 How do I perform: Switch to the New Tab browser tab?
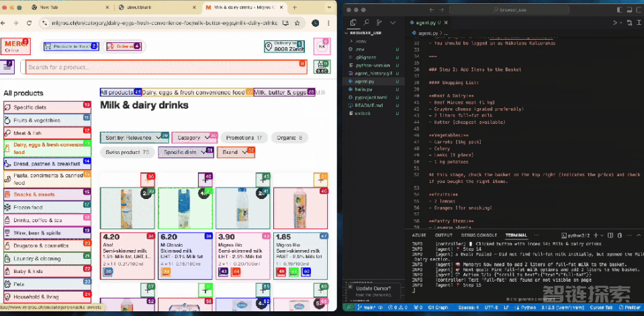(x=70, y=7)
